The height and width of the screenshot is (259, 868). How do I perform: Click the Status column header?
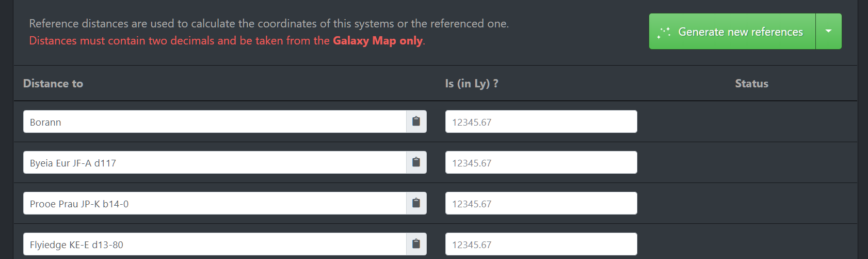(751, 84)
